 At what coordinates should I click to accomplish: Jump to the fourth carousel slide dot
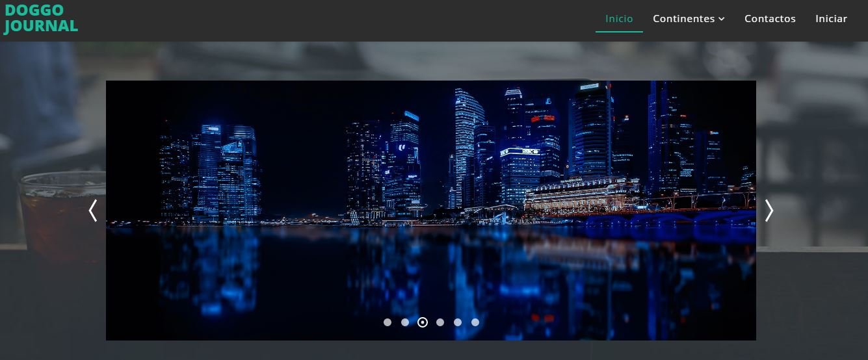440,322
